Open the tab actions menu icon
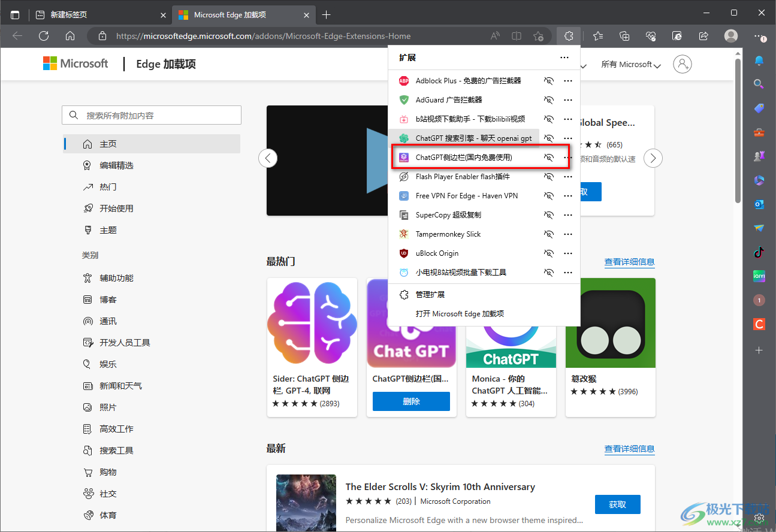 pyautogui.click(x=15, y=14)
